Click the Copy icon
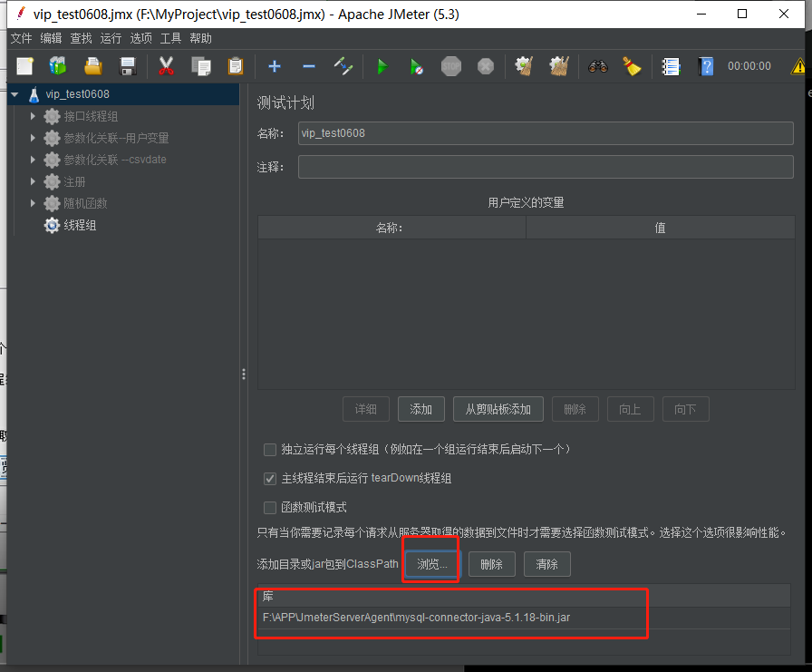The width and height of the screenshot is (812, 672). tap(201, 66)
